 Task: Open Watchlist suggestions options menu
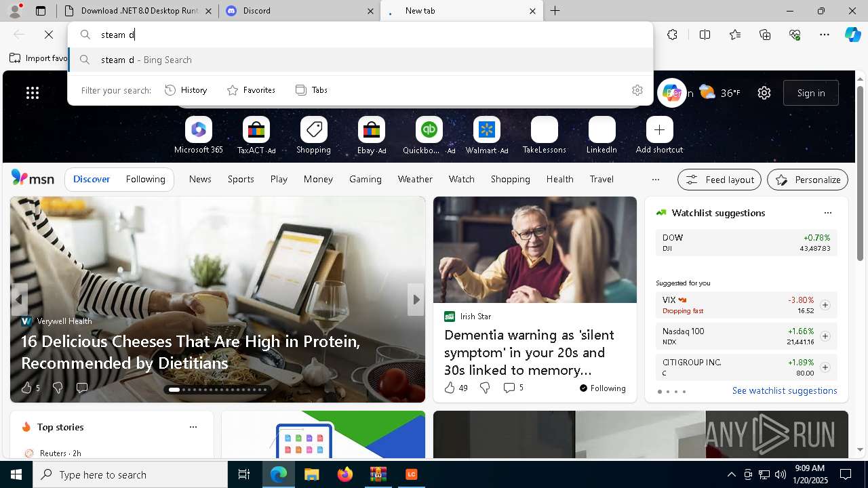pyautogui.click(x=827, y=213)
